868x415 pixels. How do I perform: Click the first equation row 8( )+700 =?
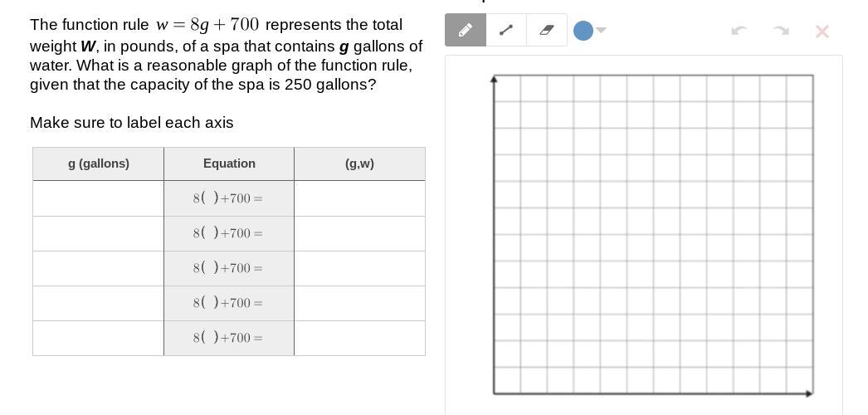coord(228,198)
